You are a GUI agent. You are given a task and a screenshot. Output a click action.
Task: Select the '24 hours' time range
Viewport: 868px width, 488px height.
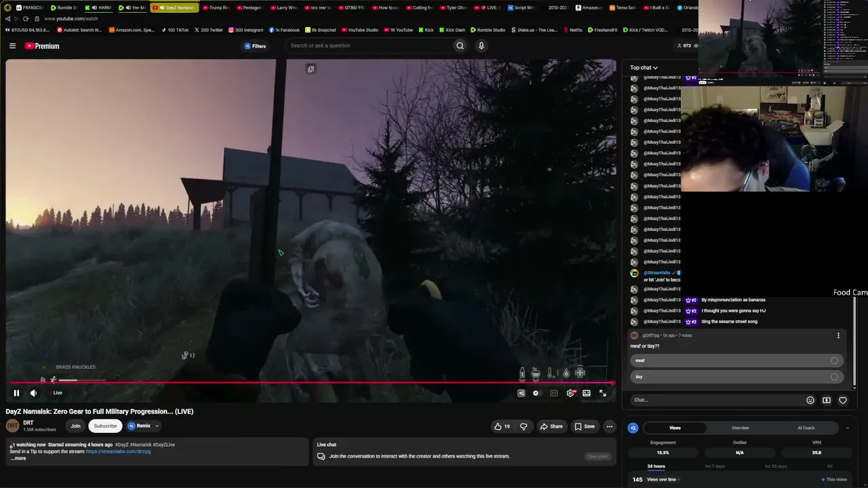pyautogui.click(x=656, y=466)
